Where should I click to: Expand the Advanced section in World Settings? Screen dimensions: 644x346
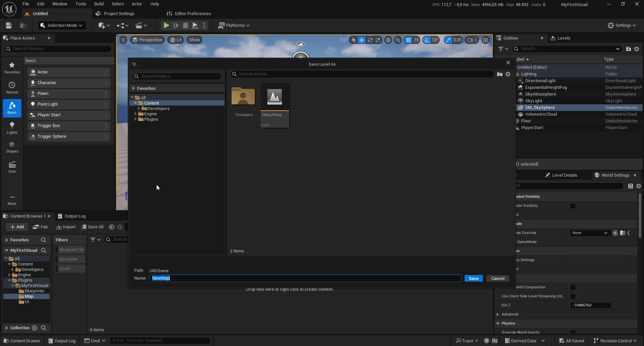498,314
